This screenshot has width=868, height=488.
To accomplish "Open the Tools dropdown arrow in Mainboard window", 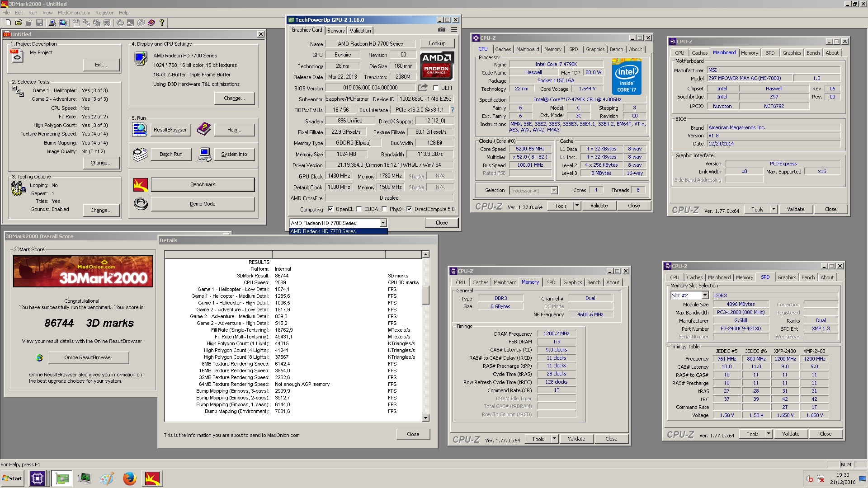I will pos(774,209).
